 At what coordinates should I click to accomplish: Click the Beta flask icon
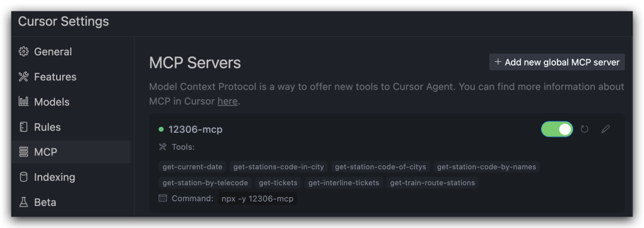pos(23,202)
